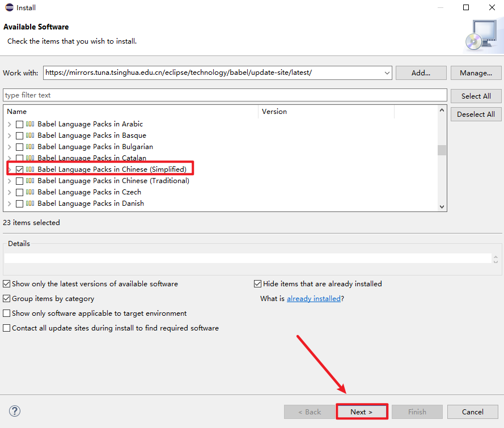
Task: Click the Basque language pack category icon
Action: click(31, 135)
